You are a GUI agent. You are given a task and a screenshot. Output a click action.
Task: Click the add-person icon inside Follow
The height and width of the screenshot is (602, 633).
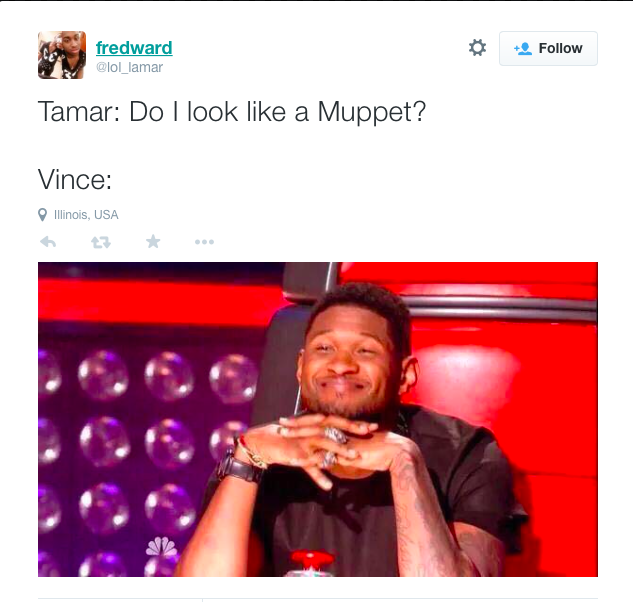pyautogui.click(x=523, y=49)
